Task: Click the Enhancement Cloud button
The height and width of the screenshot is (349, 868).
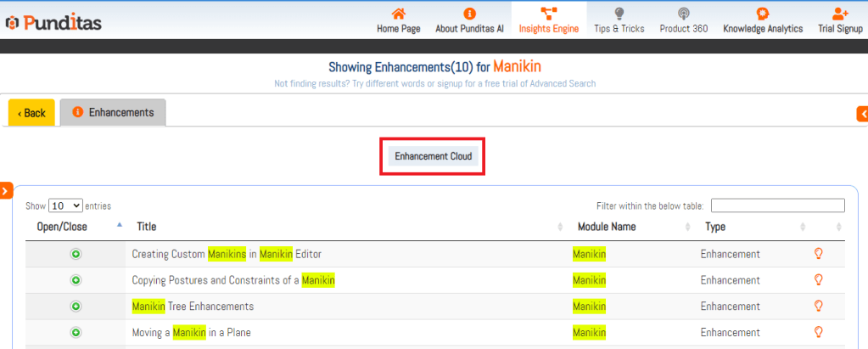Action: [433, 156]
